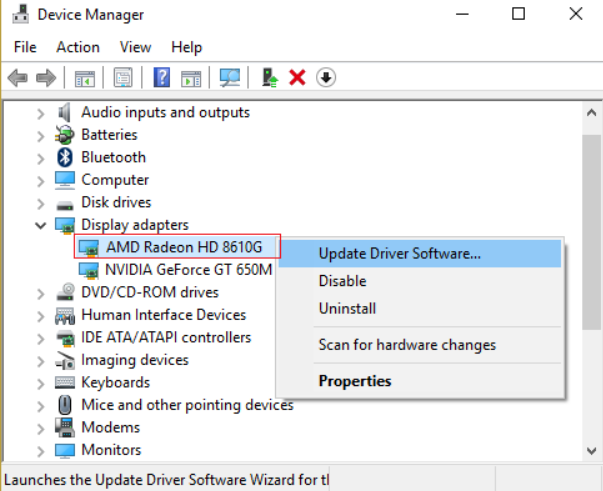The image size is (603, 491).
Task: Click Scan for hardware changes toolbar icon
Action: pyautogui.click(x=230, y=77)
